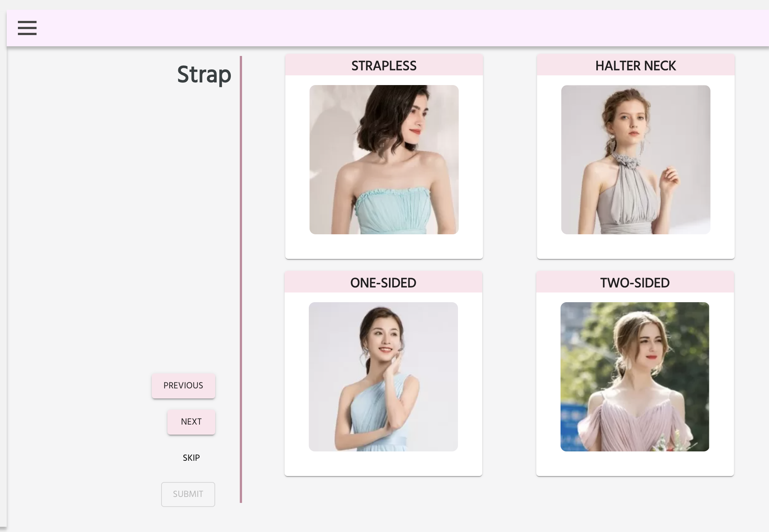Click the greyed-out SUBMIT button

(188, 494)
